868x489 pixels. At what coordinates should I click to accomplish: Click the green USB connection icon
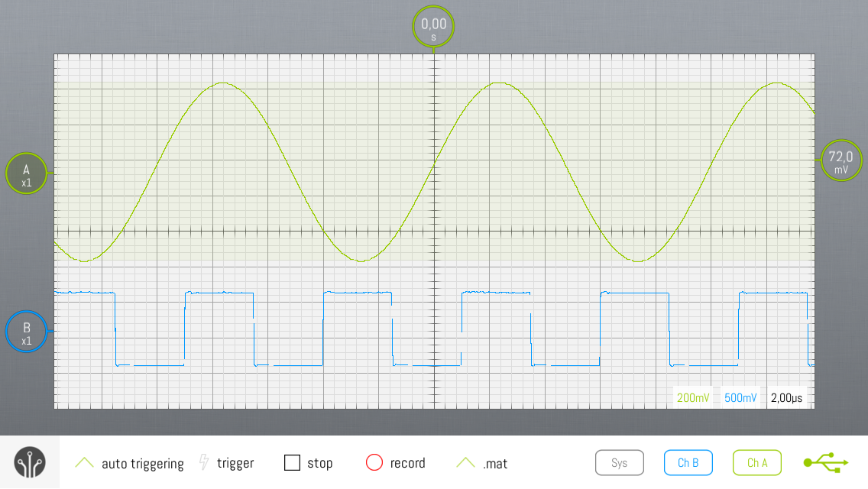(x=825, y=462)
